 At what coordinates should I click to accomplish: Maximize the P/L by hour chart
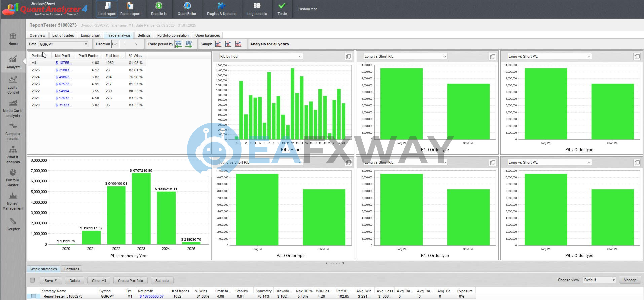pyautogui.click(x=348, y=57)
